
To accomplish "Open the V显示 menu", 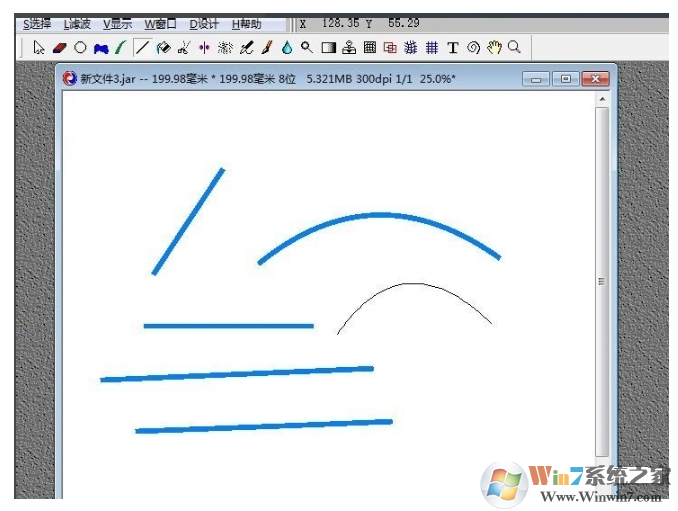I will click(x=117, y=24).
